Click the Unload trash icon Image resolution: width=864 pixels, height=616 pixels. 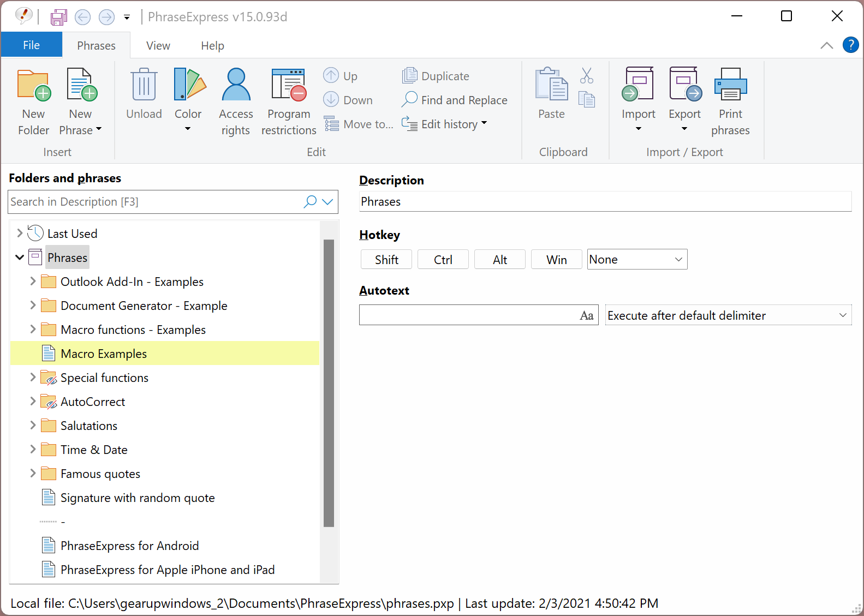[144, 84]
